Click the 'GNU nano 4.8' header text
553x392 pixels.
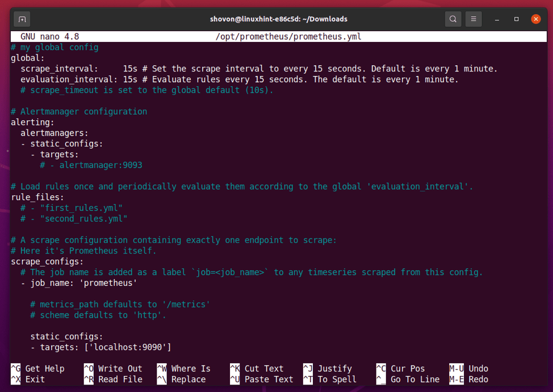click(x=50, y=37)
